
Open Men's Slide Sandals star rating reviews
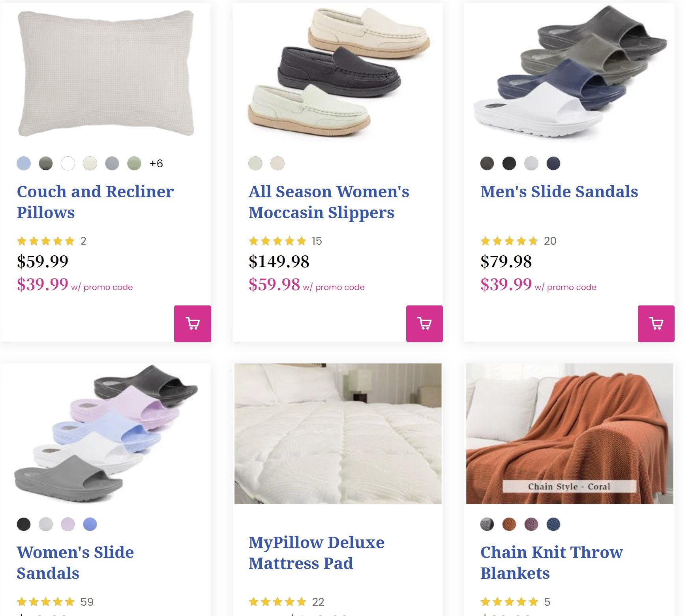[509, 241]
